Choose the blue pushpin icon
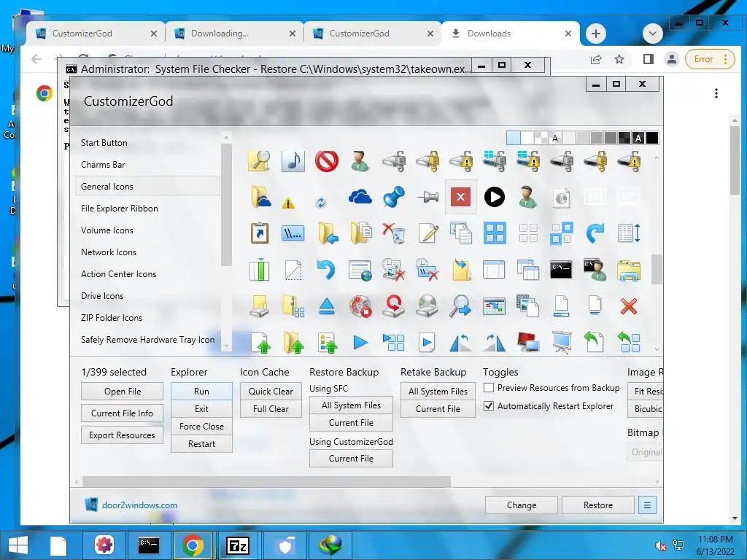Viewport: 747px width, 560px height. 393,197
